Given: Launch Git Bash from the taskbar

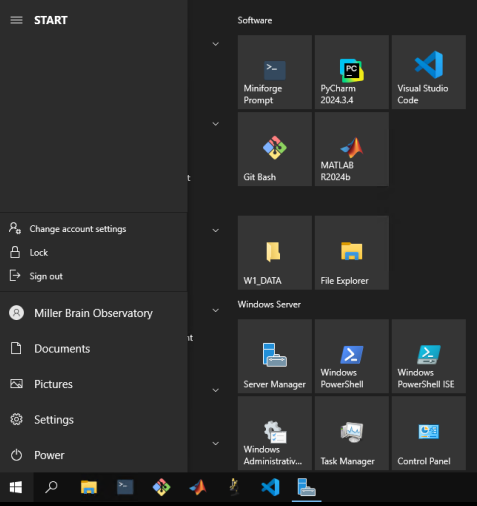Looking at the screenshot, I should (x=161, y=487).
